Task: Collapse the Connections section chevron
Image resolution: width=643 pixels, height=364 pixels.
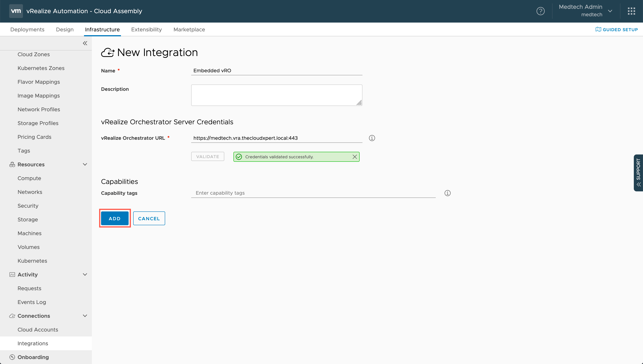Action: click(85, 316)
